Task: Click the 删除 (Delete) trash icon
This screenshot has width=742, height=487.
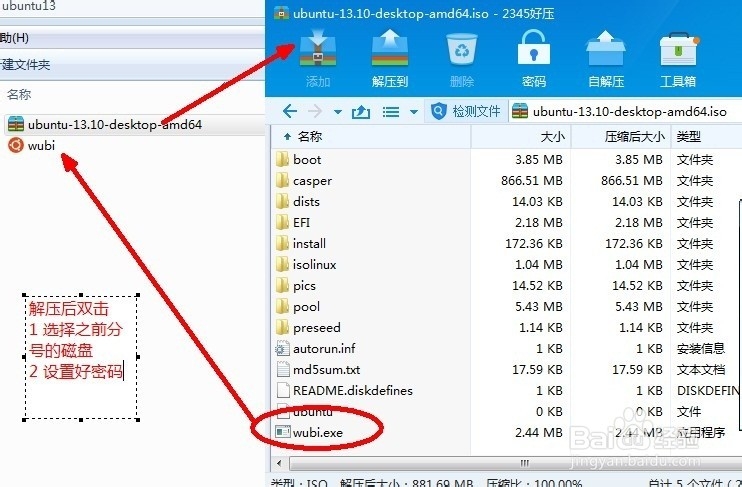Action: pos(462,59)
